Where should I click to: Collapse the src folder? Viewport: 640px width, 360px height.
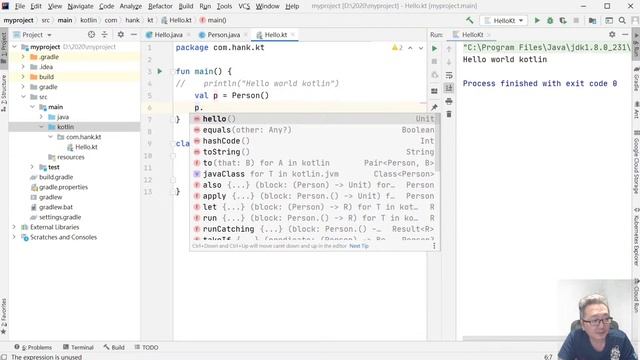pyautogui.click(x=23, y=97)
